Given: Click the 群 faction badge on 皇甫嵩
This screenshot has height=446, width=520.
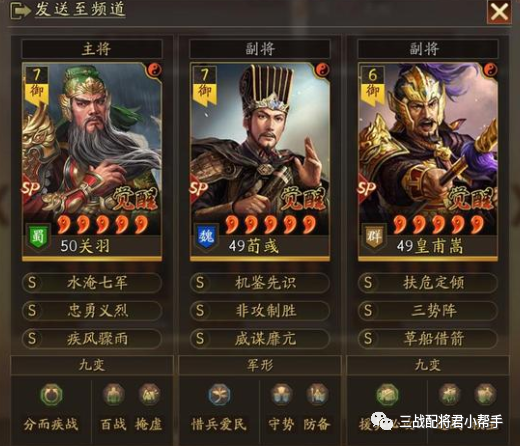Looking at the screenshot, I should coord(374,237).
